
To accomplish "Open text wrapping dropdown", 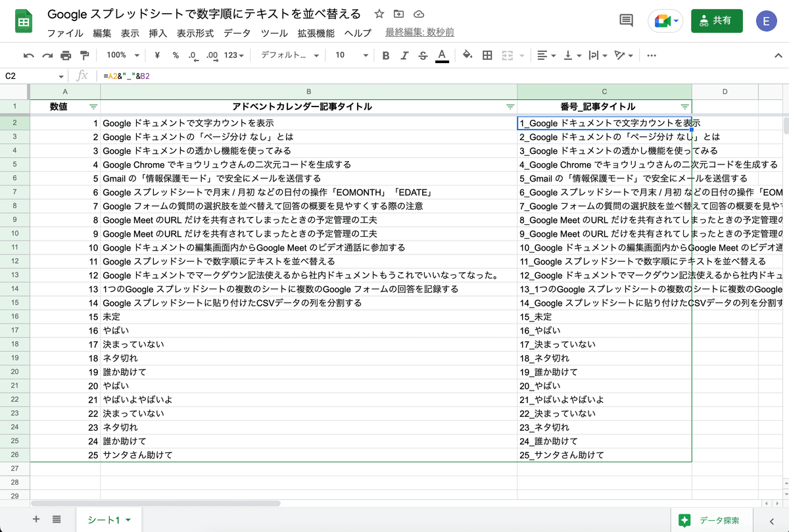I will pyautogui.click(x=598, y=55).
